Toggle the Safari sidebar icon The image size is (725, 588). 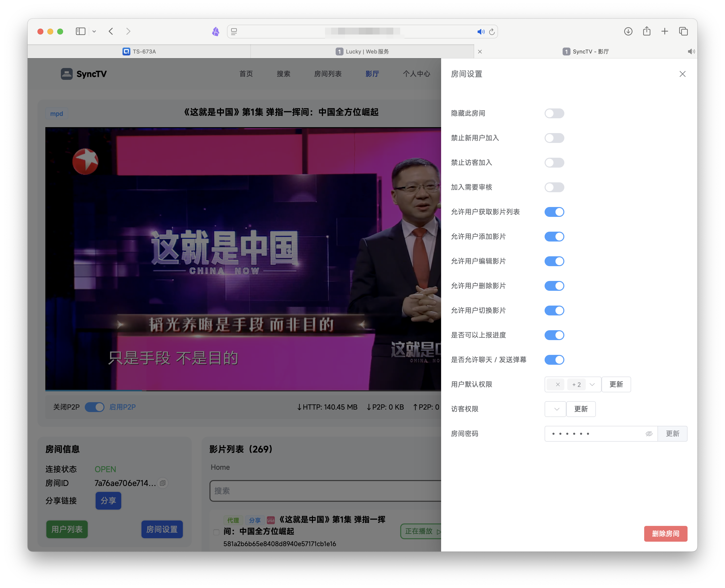tap(80, 32)
